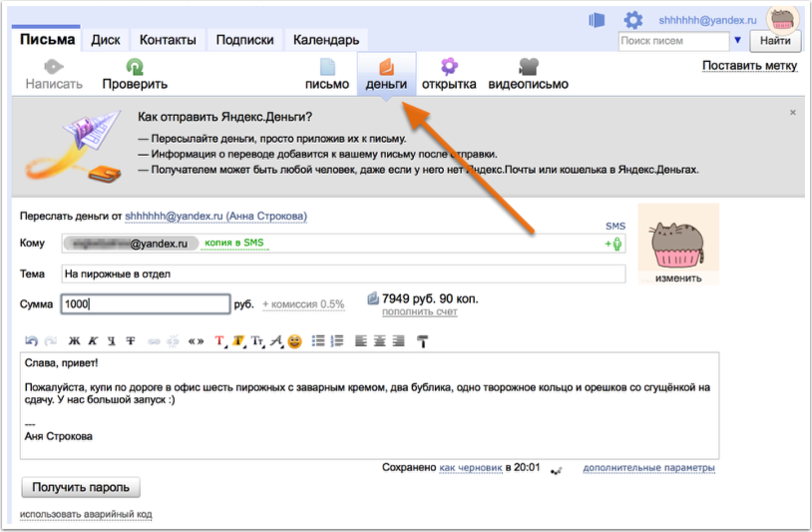Insert a smiley emoticon
Viewport: 812px width, 532px height.
coord(294,341)
